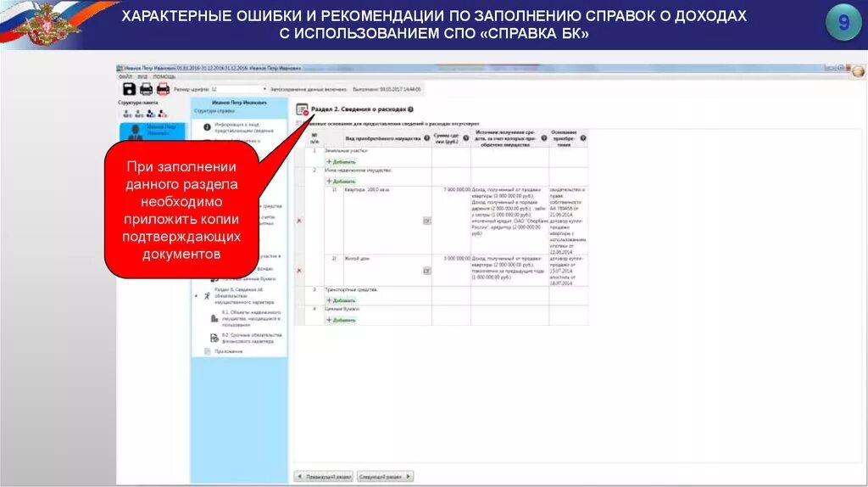Screen dimensions: 868x487
Task: Click the icon for subsection 6.1 Объекты недвижимого имущества
Action: point(214,318)
